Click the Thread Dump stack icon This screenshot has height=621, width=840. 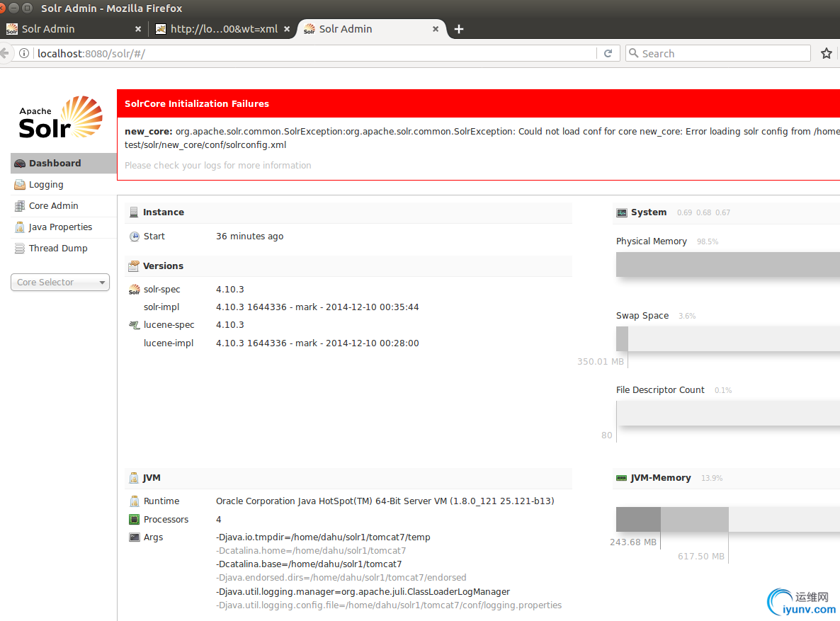(x=20, y=249)
